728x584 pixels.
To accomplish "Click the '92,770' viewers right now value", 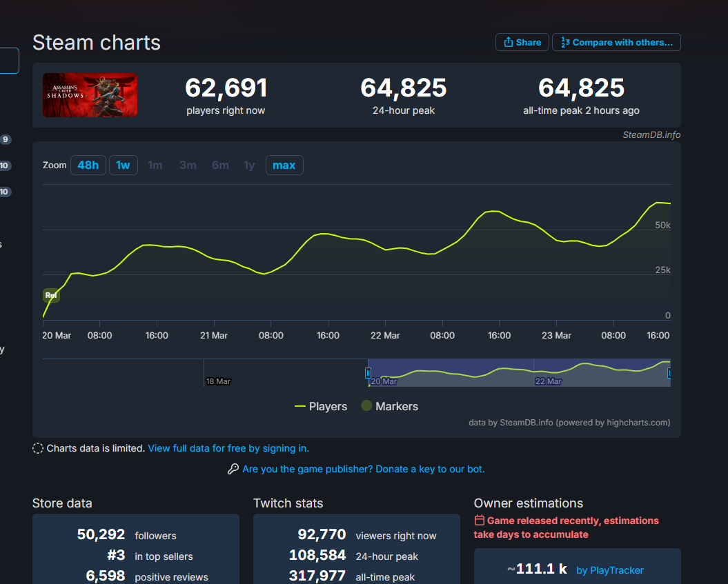I will click(x=322, y=534).
